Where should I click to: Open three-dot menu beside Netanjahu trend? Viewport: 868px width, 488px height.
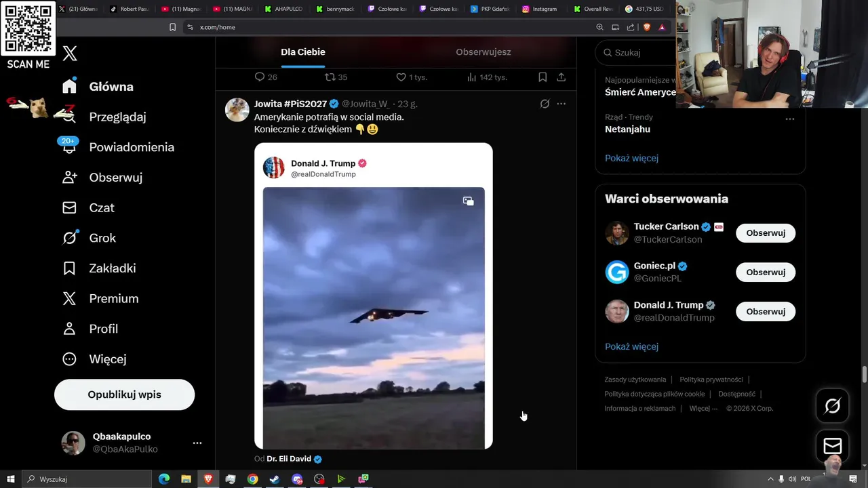point(789,119)
